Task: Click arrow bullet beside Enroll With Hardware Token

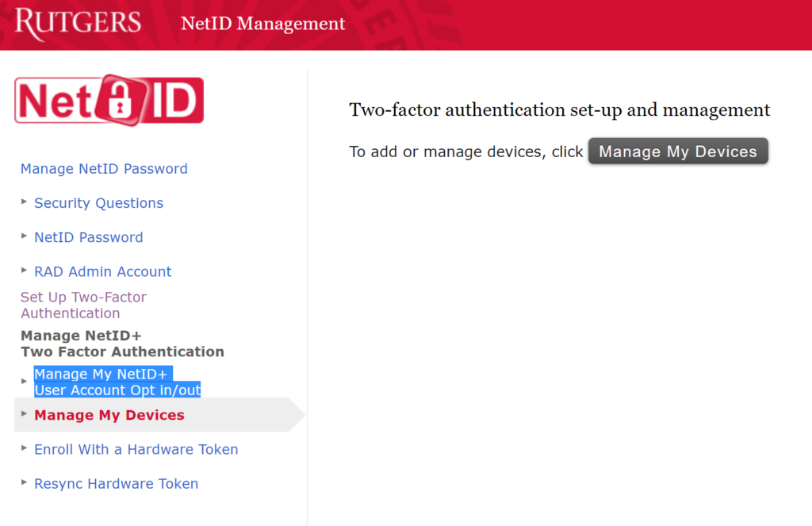Action: click(x=25, y=447)
